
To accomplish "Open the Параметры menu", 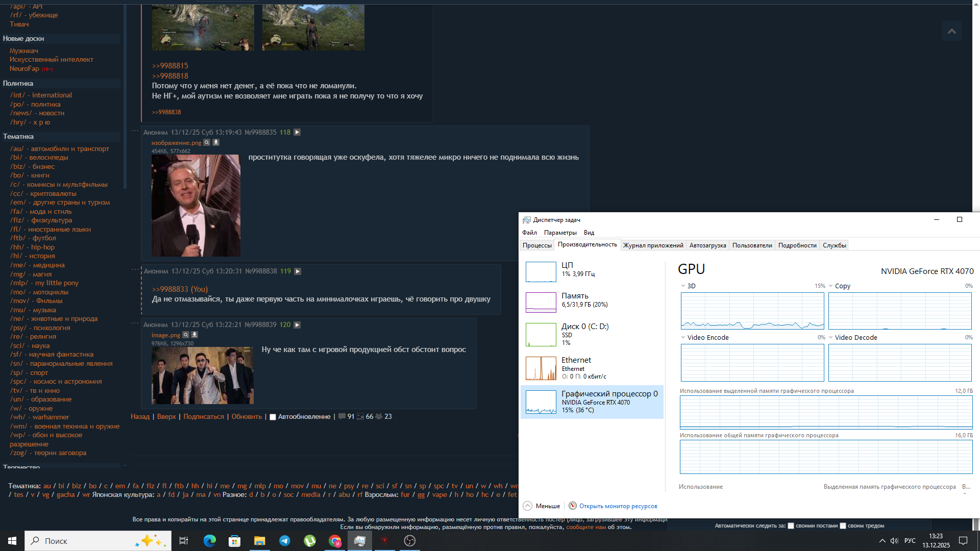I will point(560,233).
